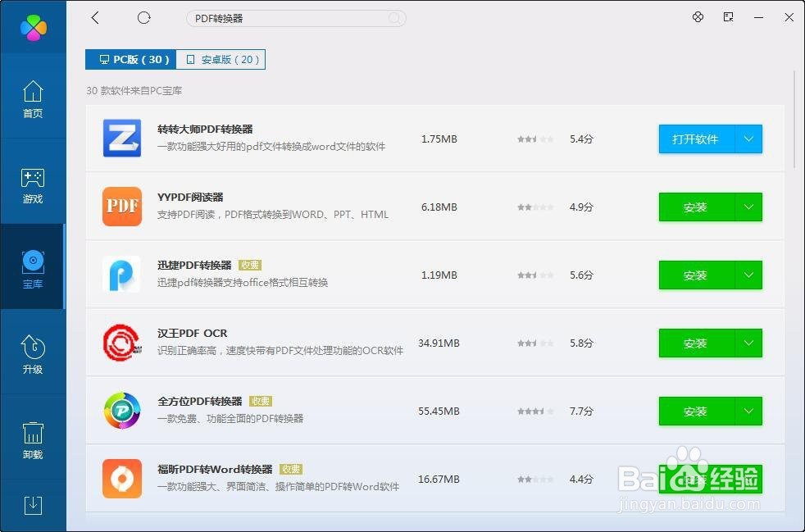Open 转转大师 via the 打开软件 button

694,139
